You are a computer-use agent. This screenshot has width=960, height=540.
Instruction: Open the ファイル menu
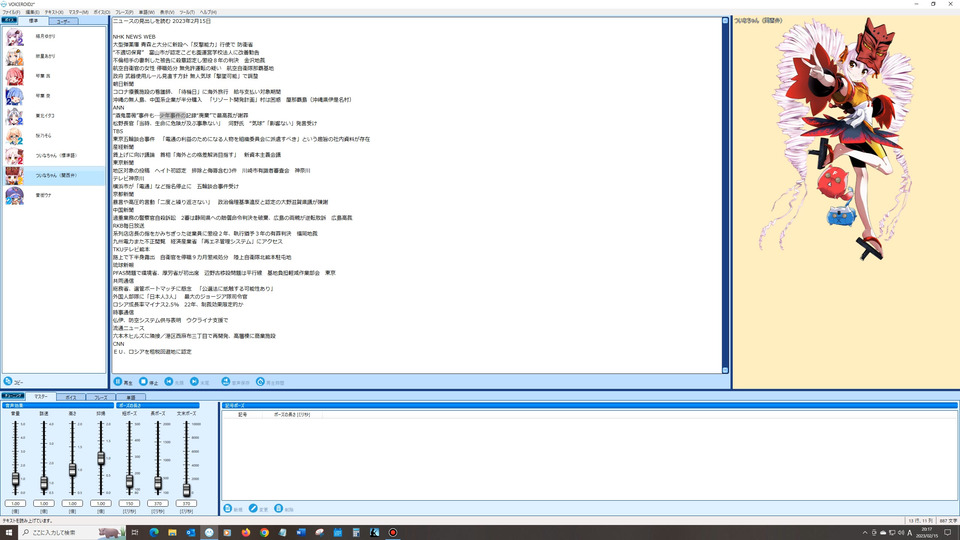click(11, 12)
